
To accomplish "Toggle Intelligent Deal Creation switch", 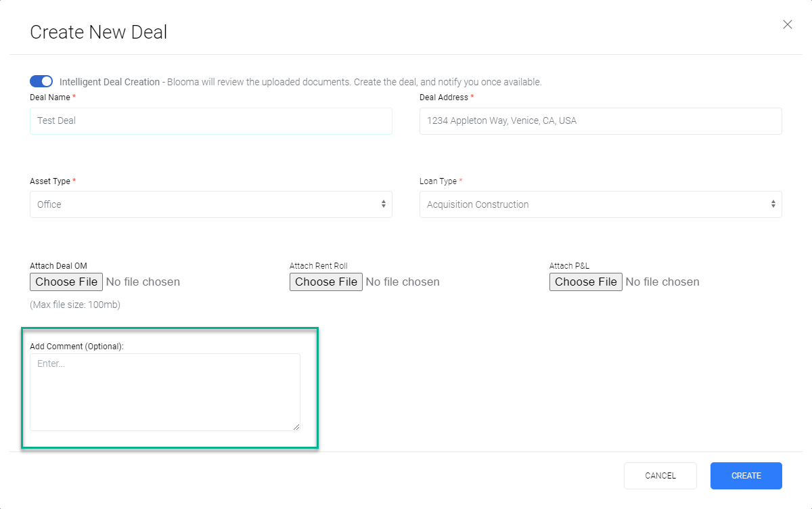I will coord(41,81).
